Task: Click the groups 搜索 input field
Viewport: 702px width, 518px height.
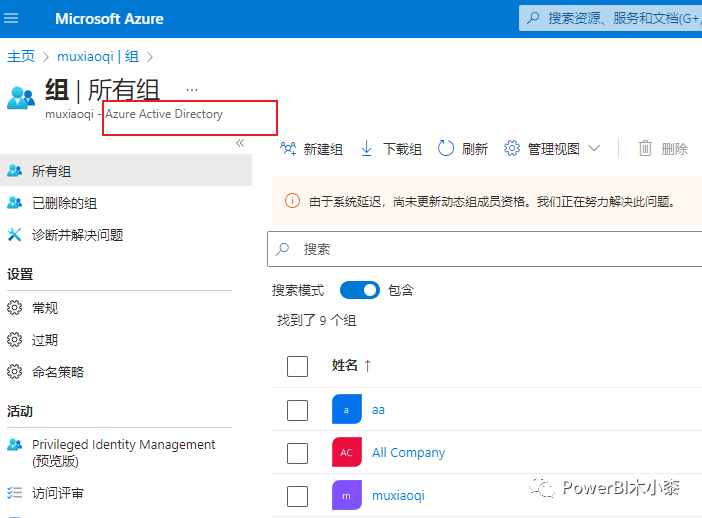Action: click(x=485, y=249)
